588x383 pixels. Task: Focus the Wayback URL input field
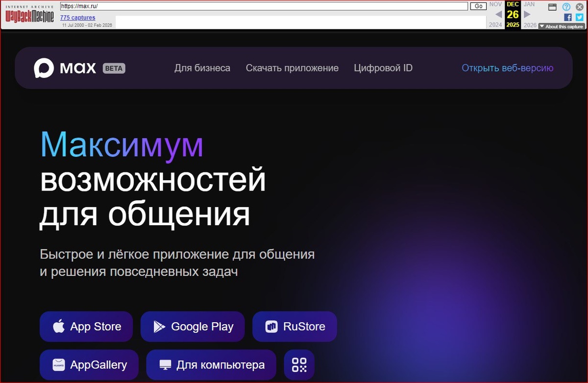click(x=264, y=6)
